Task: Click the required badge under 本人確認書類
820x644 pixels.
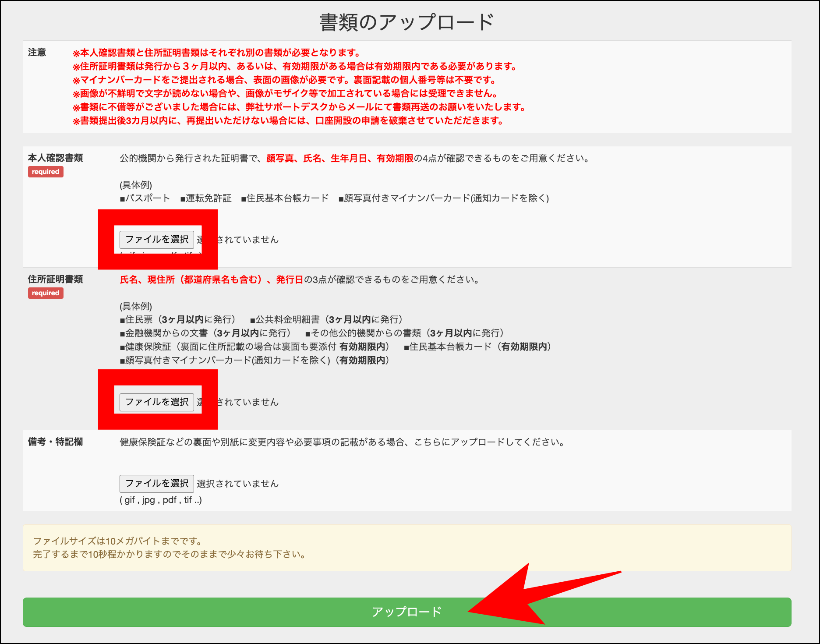Action: click(x=45, y=172)
